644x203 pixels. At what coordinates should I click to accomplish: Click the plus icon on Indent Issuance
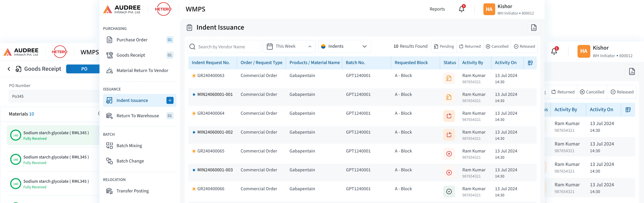pyautogui.click(x=170, y=100)
